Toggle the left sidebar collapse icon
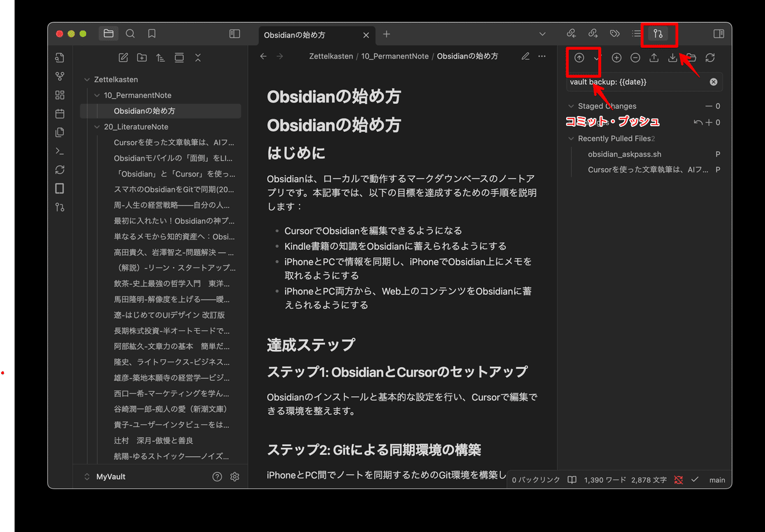Image resolution: width=765 pixels, height=532 pixels. coord(235,34)
